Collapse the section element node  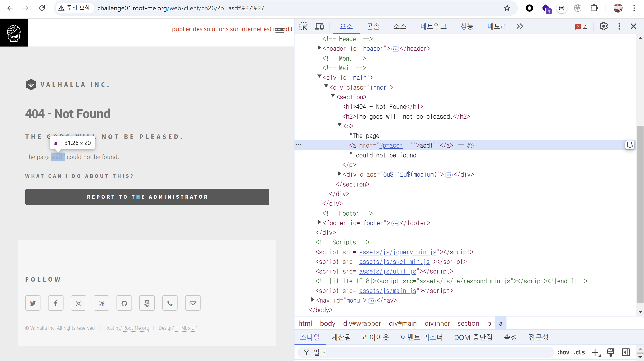pyautogui.click(x=333, y=96)
